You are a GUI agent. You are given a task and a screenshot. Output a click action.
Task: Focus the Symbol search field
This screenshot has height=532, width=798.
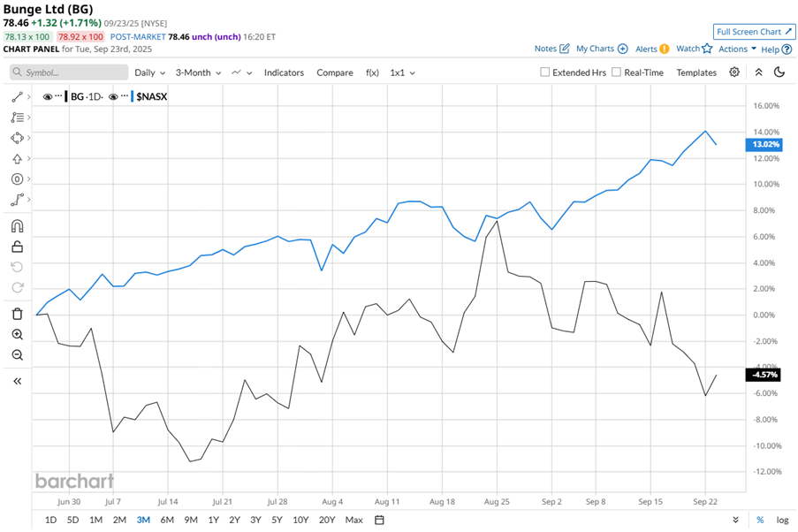tap(69, 72)
